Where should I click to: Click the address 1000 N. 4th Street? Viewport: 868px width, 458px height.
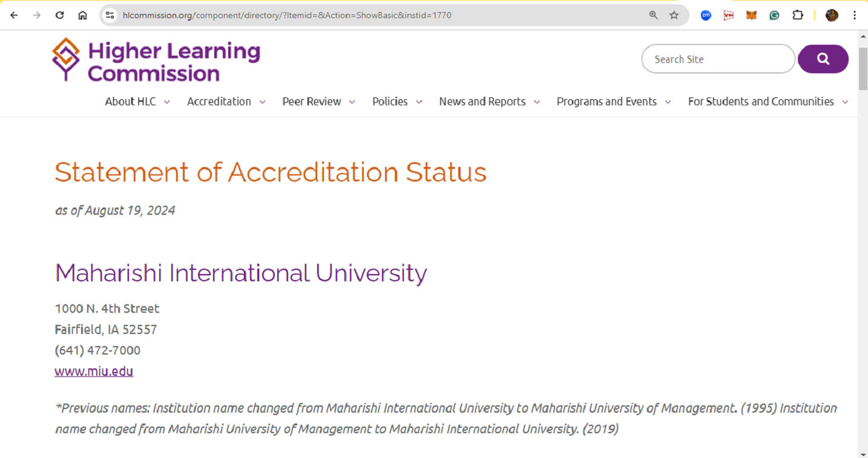coord(107,309)
